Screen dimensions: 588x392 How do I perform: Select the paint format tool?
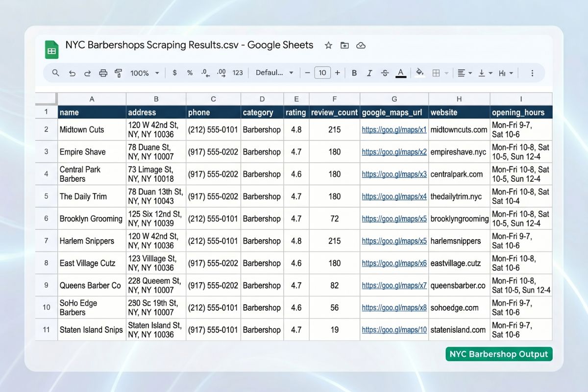(118, 73)
